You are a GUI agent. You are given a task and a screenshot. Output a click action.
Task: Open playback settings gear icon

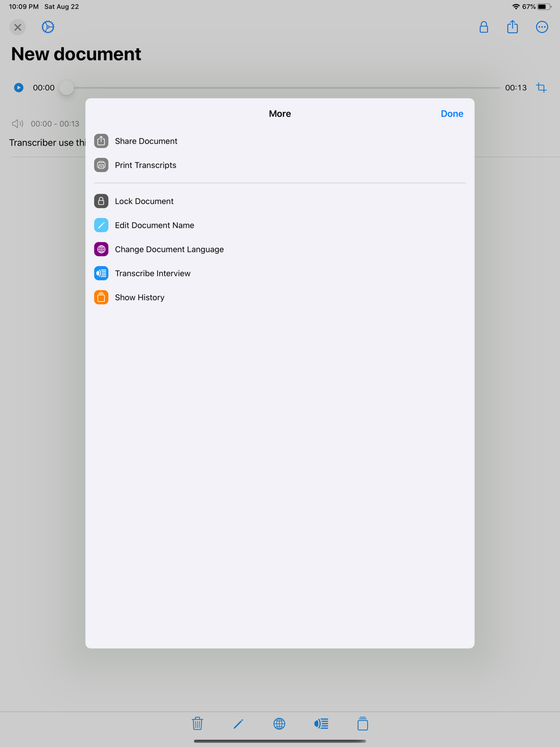click(48, 27)
